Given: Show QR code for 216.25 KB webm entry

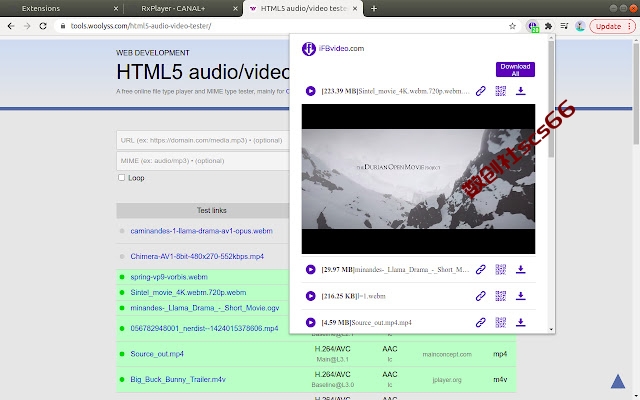Looking at the screenshot, I should click(500, 296).
